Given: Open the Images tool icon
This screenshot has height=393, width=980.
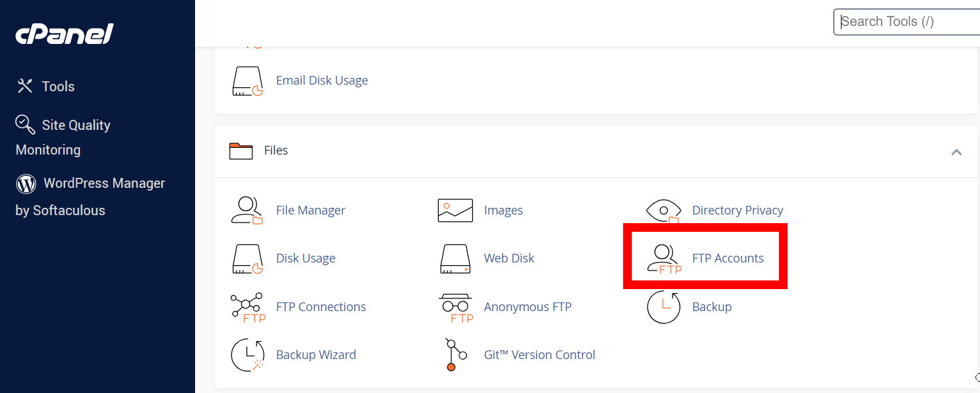Looking at the screenshot, I should 455,210.
